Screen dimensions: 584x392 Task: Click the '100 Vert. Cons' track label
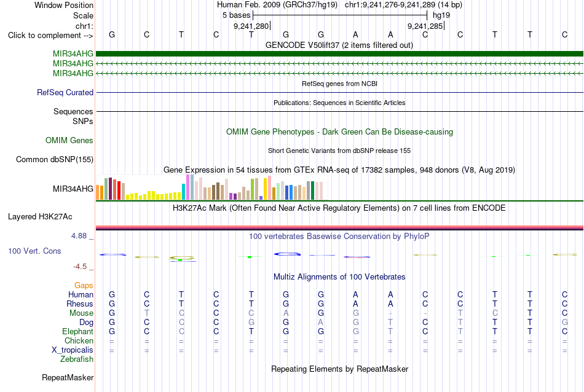(34, 251)
